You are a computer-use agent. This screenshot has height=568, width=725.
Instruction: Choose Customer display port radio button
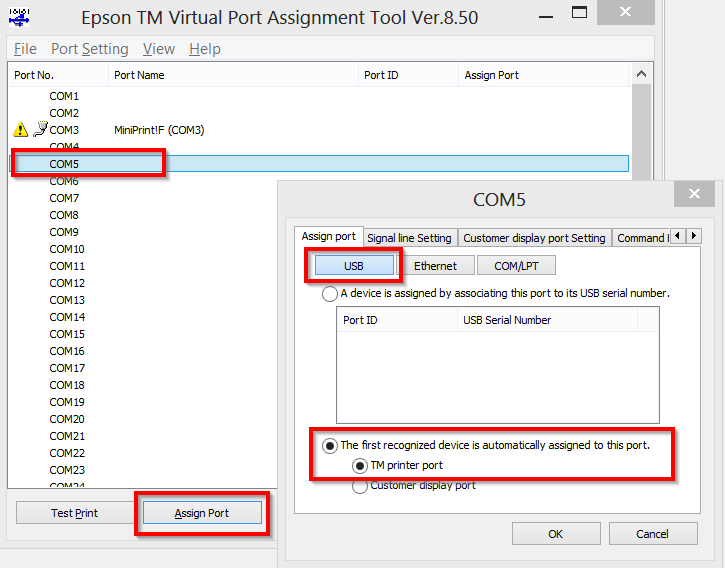(360, 486)
